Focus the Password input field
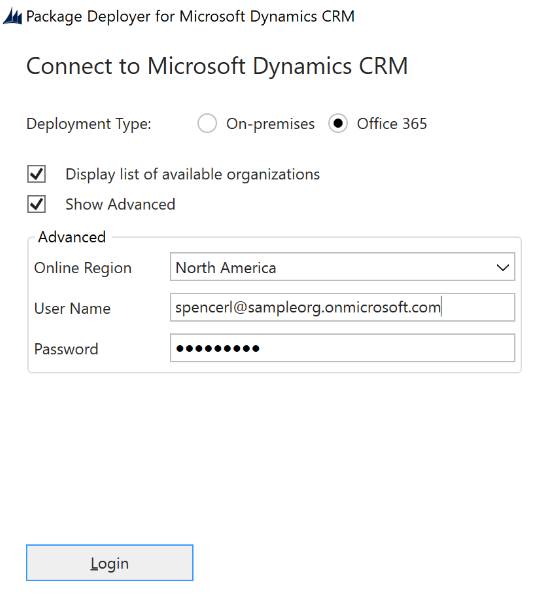This screenshot has height=604, width=535. (342, 348)
